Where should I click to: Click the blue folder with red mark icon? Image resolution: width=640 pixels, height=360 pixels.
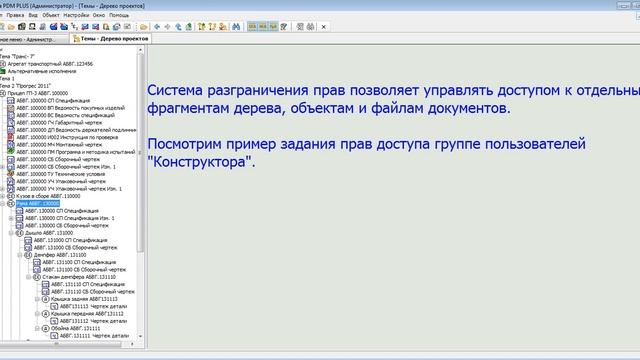(53, 27)
